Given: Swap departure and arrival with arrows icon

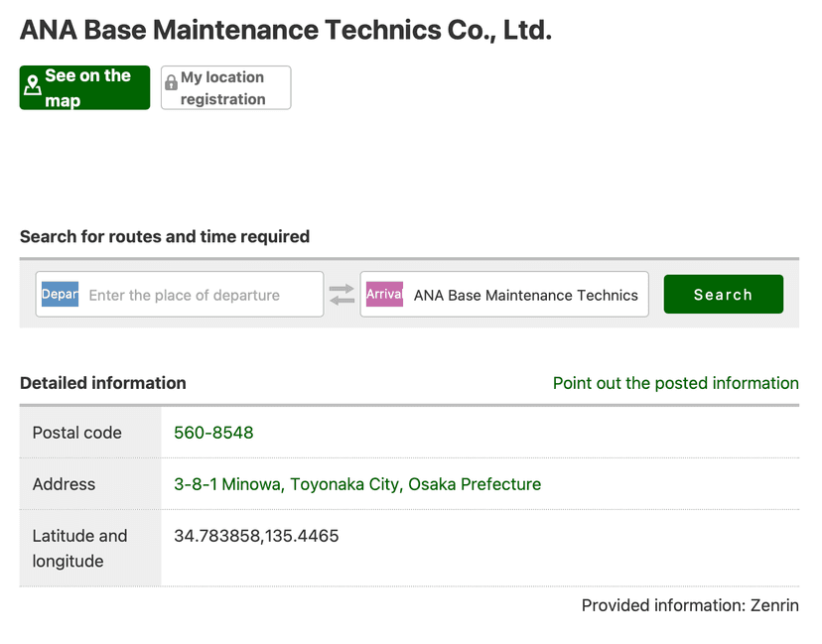Looking at the screenshot, I should point(342,295).
